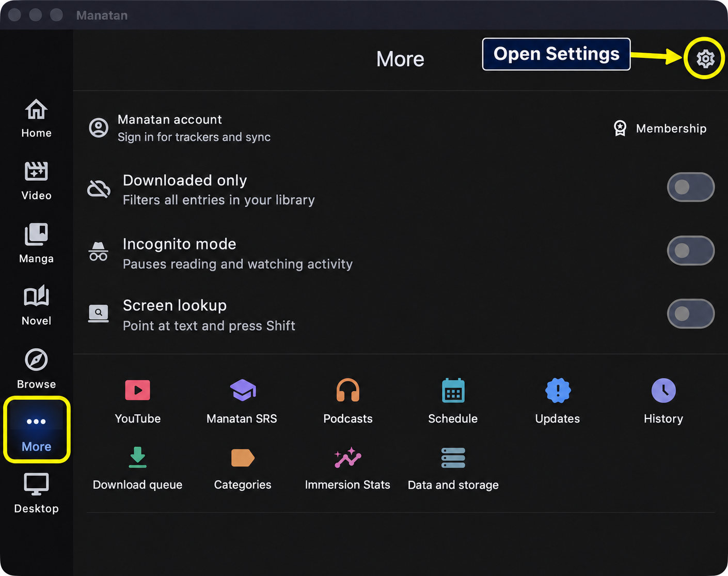Open Manatan SRS
The image size is (728, 576).
pos(242,401)
